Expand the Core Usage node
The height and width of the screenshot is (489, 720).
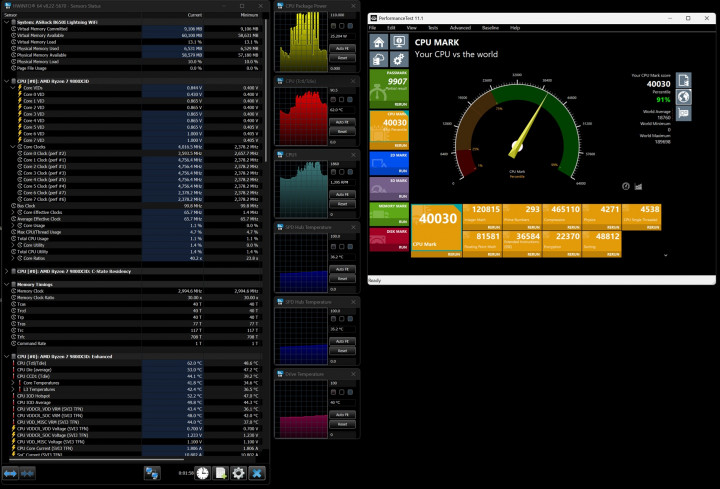click(x=13, y=225)
